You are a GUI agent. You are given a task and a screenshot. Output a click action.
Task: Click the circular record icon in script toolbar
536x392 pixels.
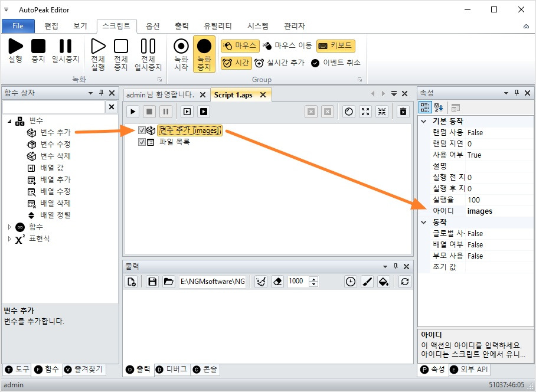tap(349, 112)
